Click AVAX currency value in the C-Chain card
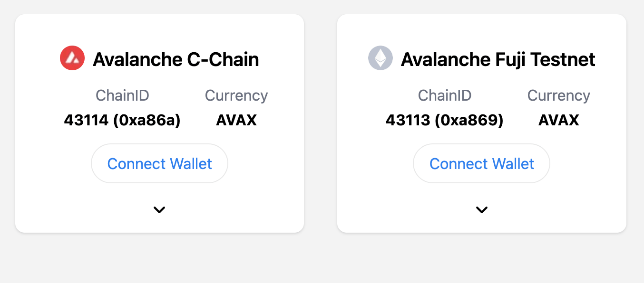The image size is (644, 283). click(x=236, y=120)
